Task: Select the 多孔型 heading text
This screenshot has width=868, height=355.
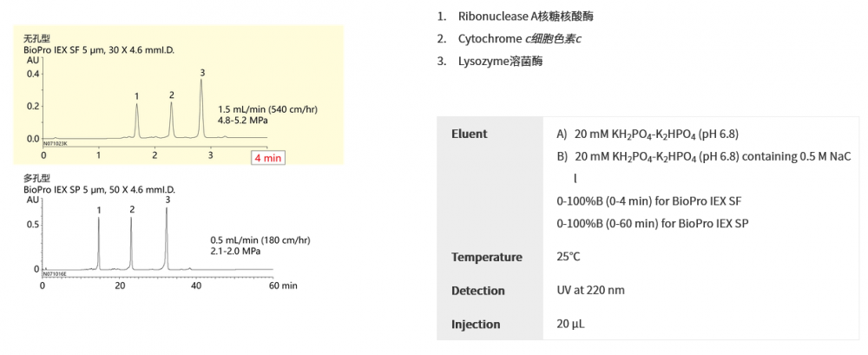Action: [37, 178]
